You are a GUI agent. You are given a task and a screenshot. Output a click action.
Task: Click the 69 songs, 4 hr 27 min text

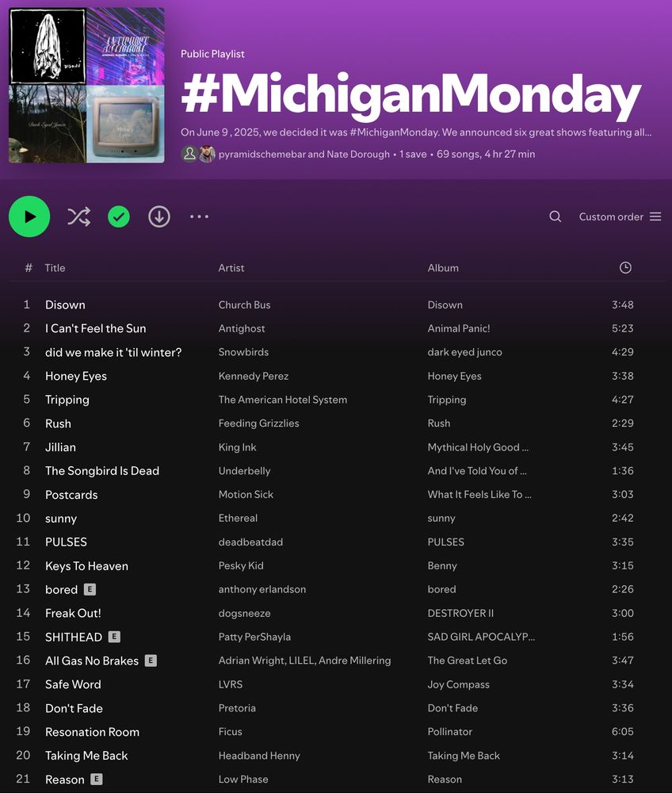pyautogui.click(x=486, y=155)
